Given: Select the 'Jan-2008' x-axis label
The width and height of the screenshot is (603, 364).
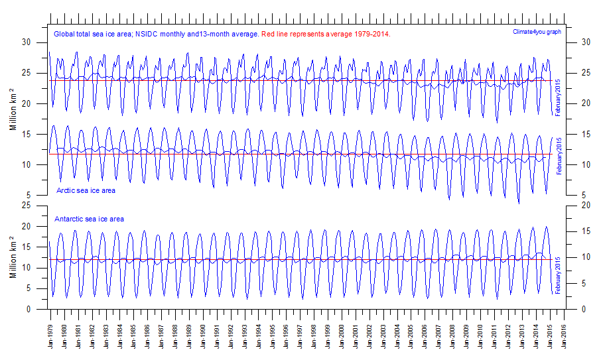Looking at the screenshot, I should pyautogui.click(x=452, y=337).
